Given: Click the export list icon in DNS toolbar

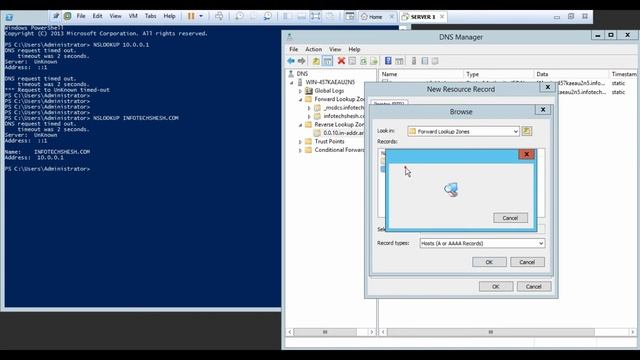Looking at the screenshot, I should (374, 61).
